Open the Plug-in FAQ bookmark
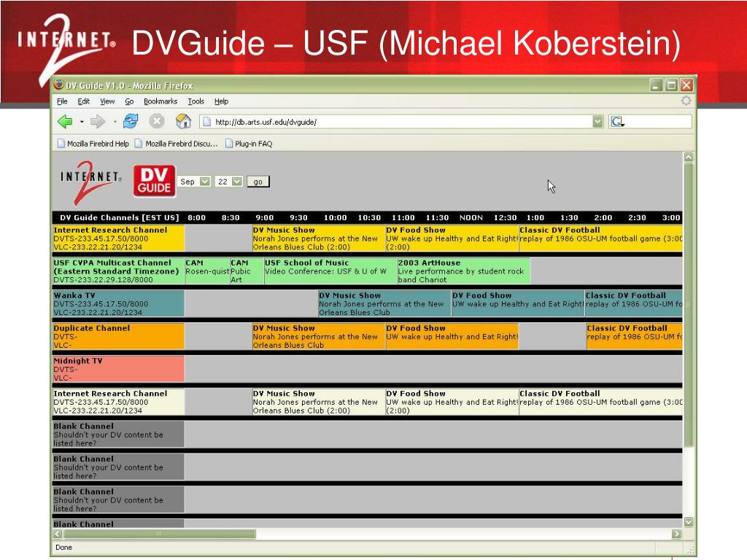Image resolution: width=747 pixels, height=560 pixels. 249,144
